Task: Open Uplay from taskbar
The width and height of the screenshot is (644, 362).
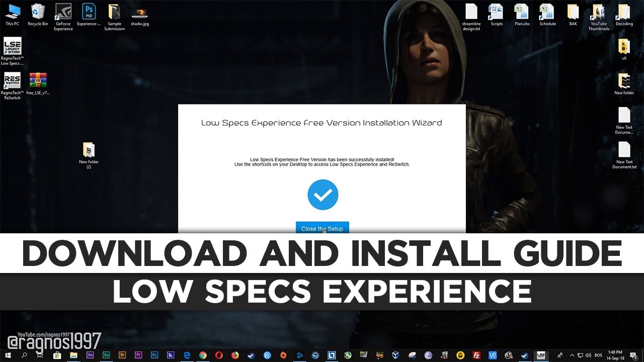Action: 267,355
